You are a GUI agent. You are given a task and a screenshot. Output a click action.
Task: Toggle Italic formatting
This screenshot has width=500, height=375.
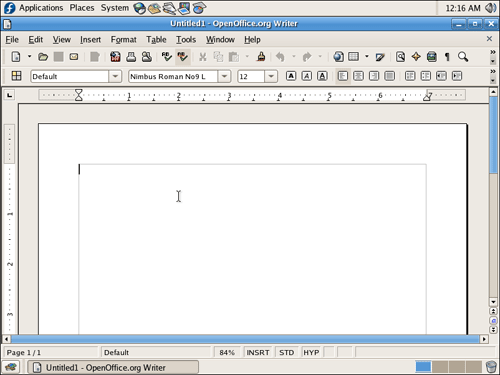(x=307, y=76)
